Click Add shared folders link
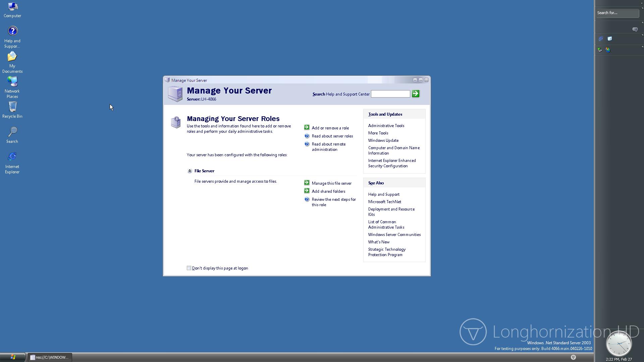This screenshot has height=362, width=644. (328, 191)
